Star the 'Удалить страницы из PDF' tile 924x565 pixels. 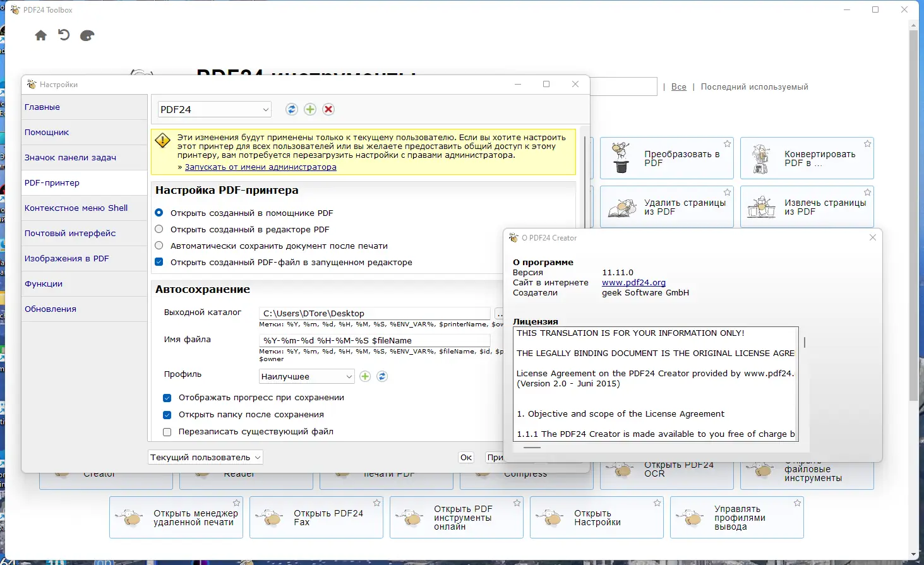tap(727, 193)
